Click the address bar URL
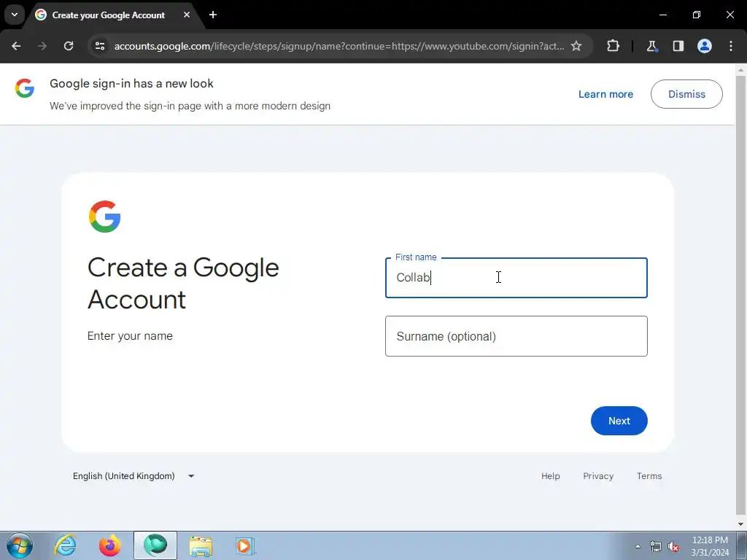The height and width of the screenshot is (560, 747). 338,46
